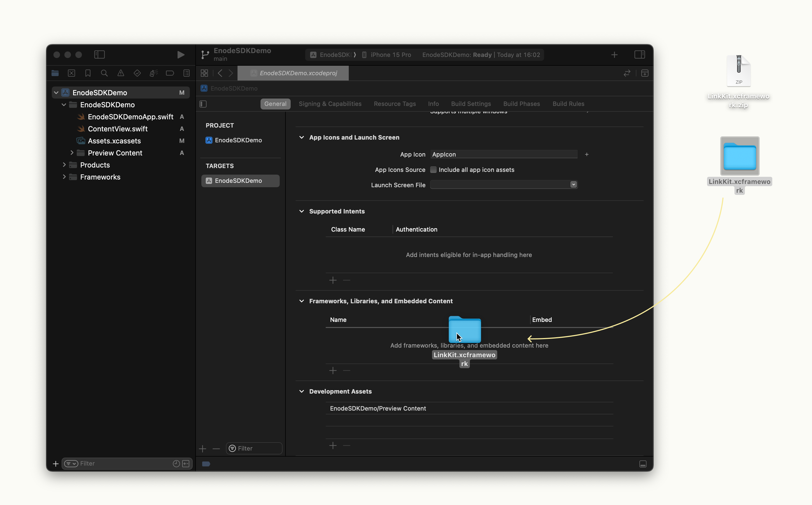The width and height of the screenshot is (812, 505).
Task: Collapse the Supported Intents section
Action: click(302, 211)
